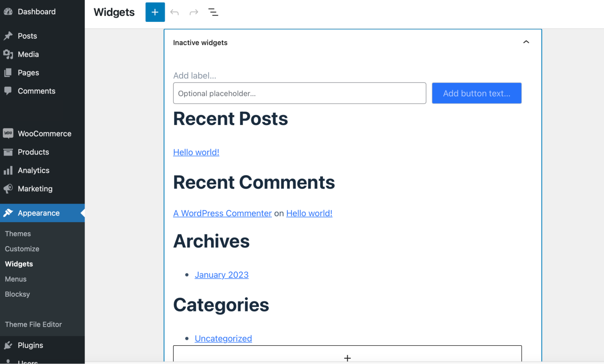The height and width of the screenshot is (364, 604).
Task: Open the undo action arrow icon
Action: (x=174, y=12)
